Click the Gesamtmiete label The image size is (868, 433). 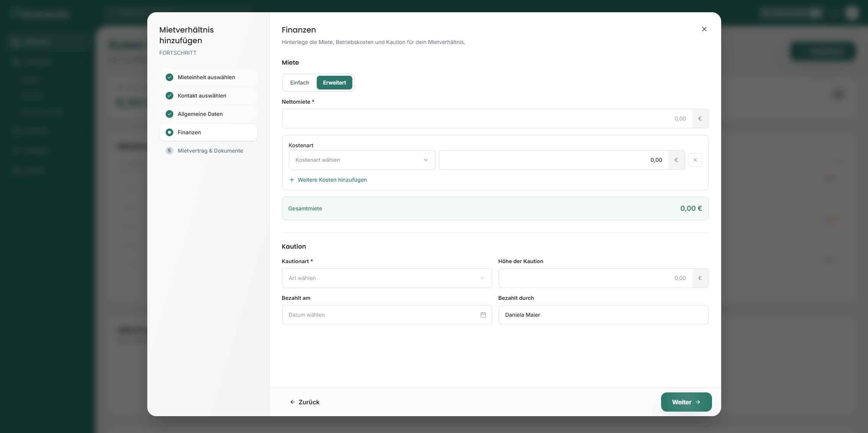point(305,208)
